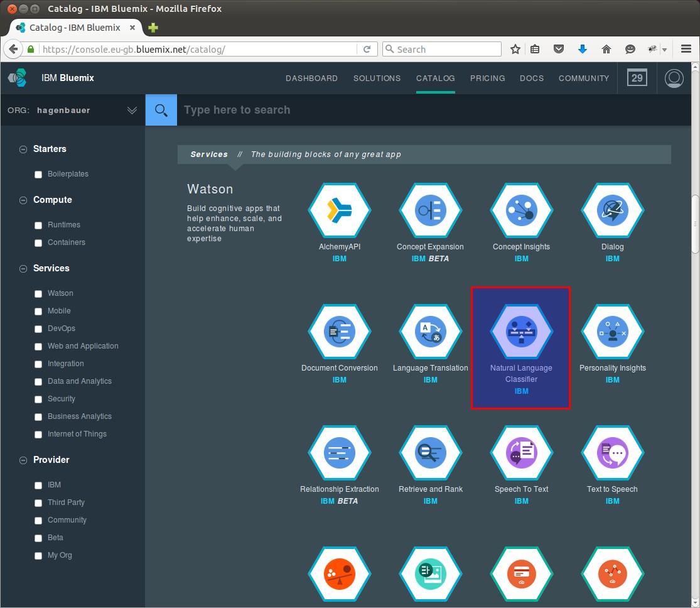Tick the DevOps checkbox
The image size is (700, 608).
(38, 329)
